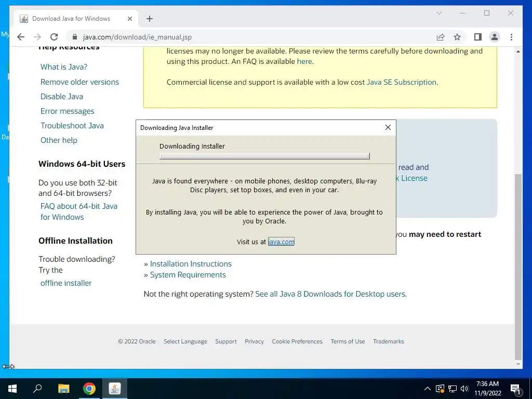Image resolution: width=532 pixels, height=399 pixels.
Task: Open FAQ about 64-bit Java link
Action: (79, 211)
